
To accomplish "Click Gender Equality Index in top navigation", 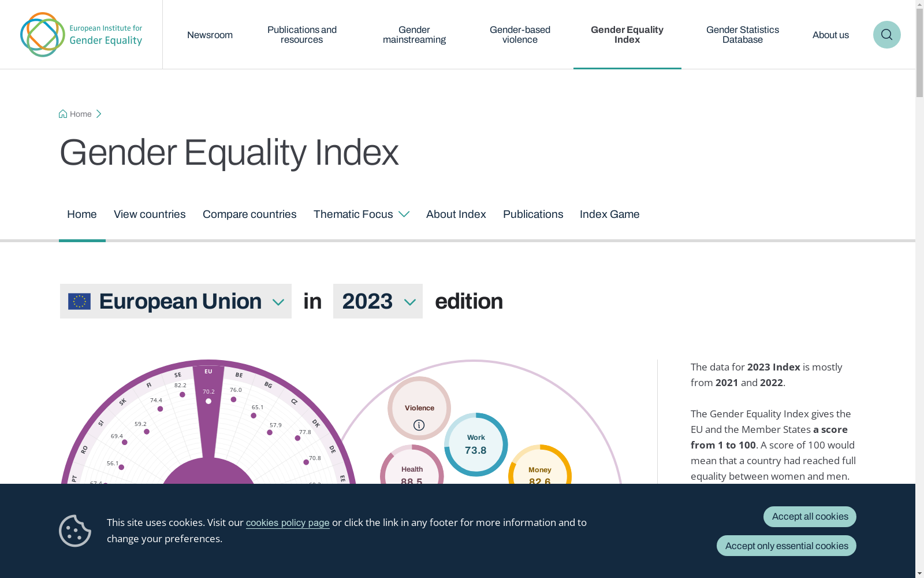I will click(627, 35).
